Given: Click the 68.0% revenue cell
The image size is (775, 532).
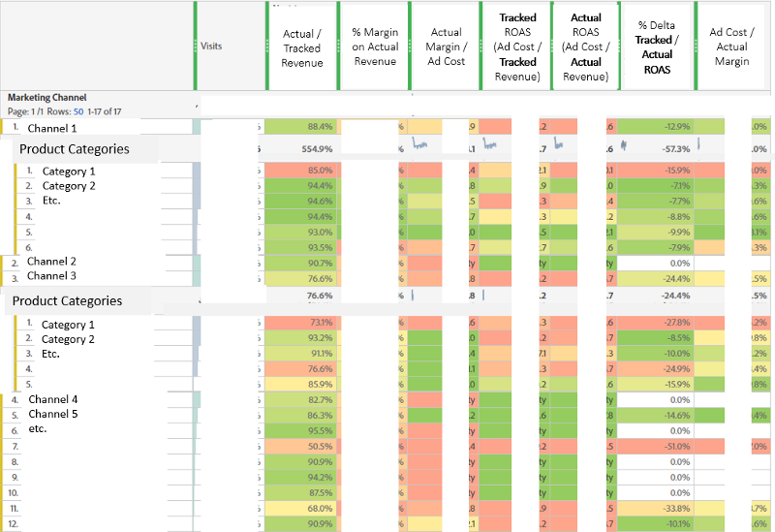Looking at the screenshot, I should pos(300,509).
